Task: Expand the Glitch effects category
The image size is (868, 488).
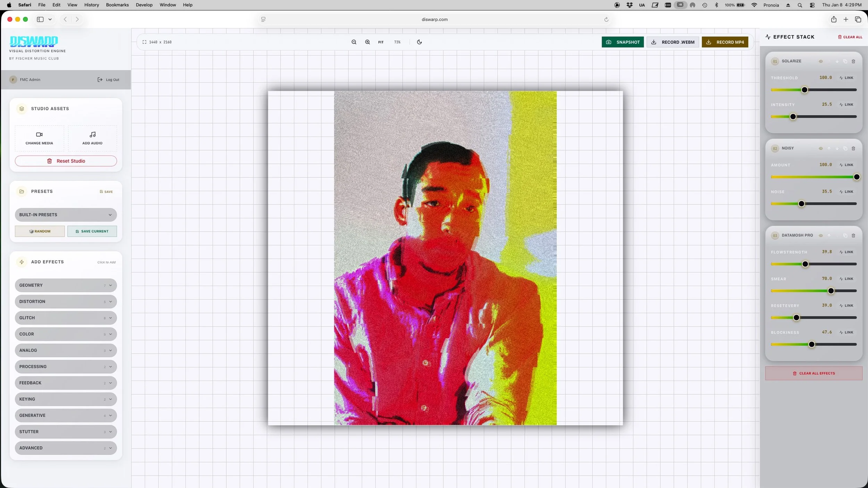Action: tap(66, 318)
